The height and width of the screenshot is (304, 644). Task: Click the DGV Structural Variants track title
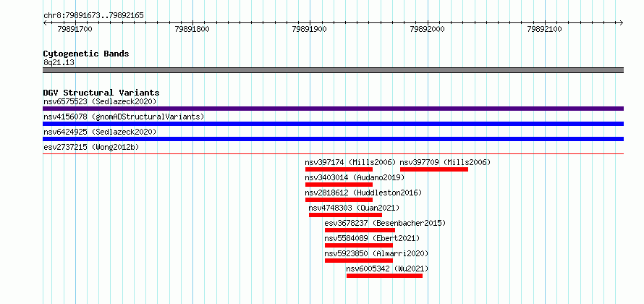point(101,93)
